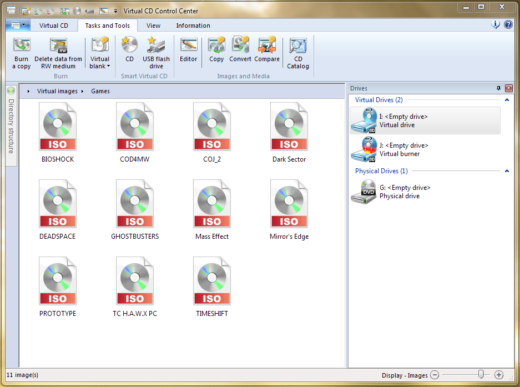Click the Games breadcrumb item
This screenshot has width=520, height=387.
[x=100, y=91]
